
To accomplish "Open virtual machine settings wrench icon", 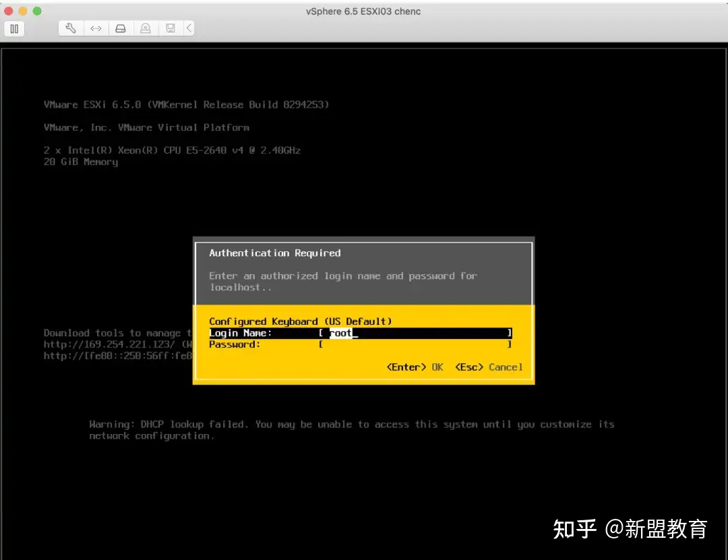I will (71, 28).
